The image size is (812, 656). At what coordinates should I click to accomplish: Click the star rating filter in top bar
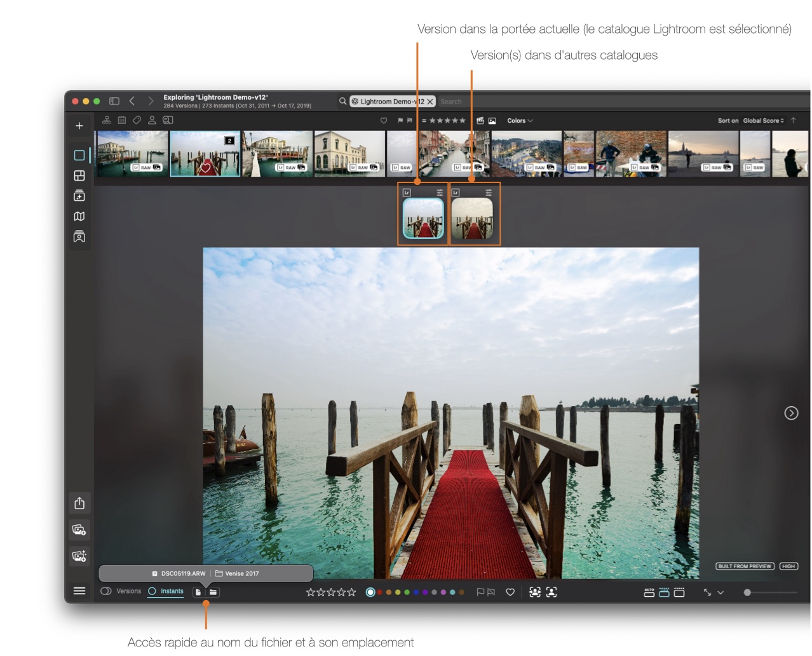tap(447, 121)
